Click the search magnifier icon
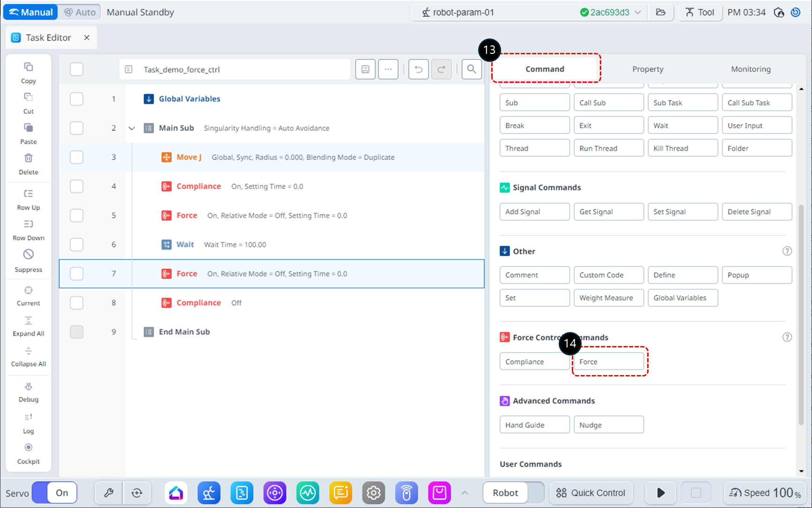This screenshot has width=812, height=508. click(x=471, y=69)
